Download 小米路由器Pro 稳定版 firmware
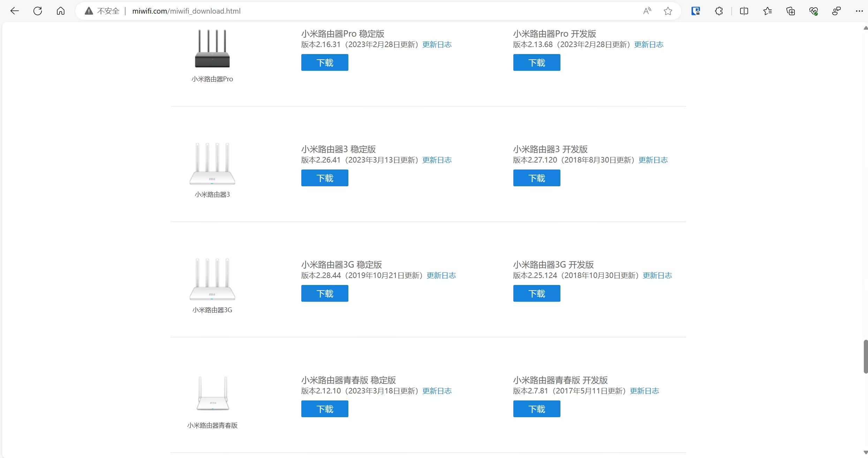Screen dimensions: 868x458 point(324,62)
